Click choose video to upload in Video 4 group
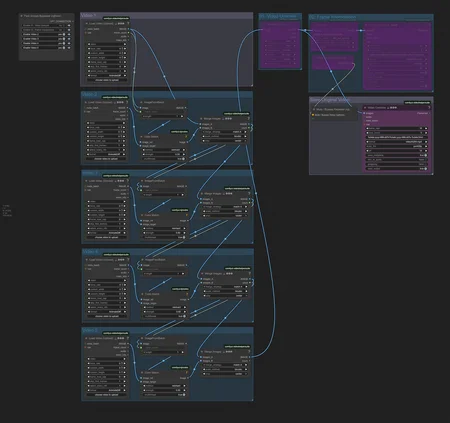 click(x=107, y=316)
